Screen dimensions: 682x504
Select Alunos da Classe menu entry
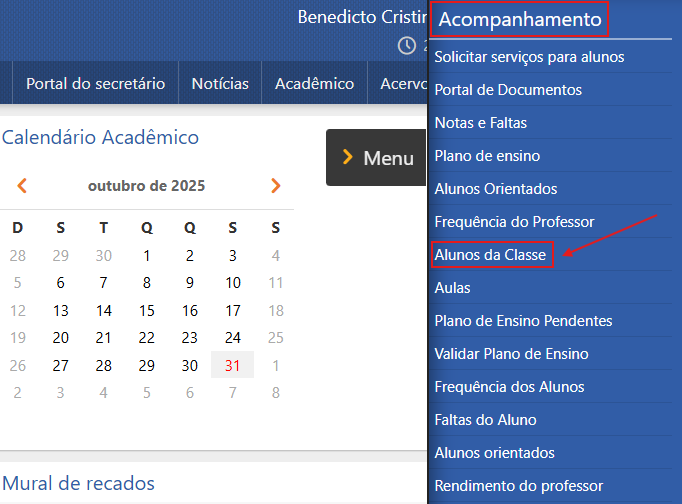coord(491,255)
